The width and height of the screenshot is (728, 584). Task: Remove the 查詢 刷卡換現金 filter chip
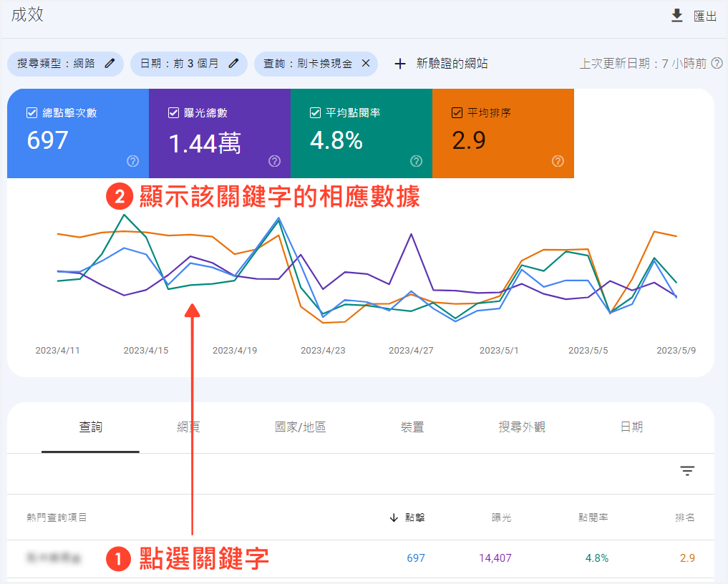click(365, 64)
